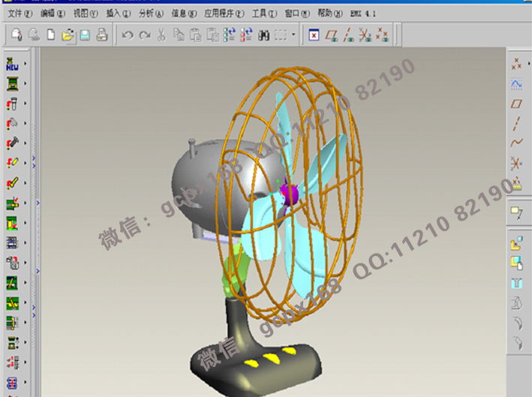Click the Save disk icon
This screenshot has height=397, width=532.
tap(85, 35)
